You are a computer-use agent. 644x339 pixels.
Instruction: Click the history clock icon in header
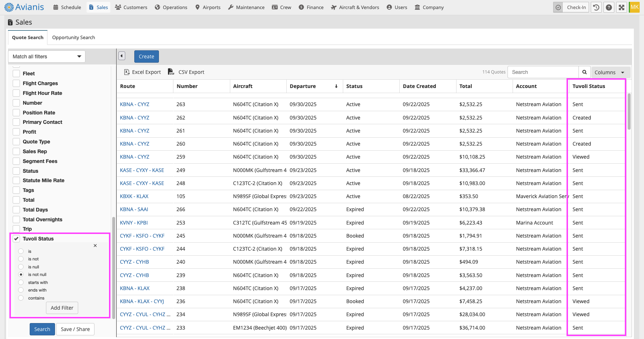596,7
